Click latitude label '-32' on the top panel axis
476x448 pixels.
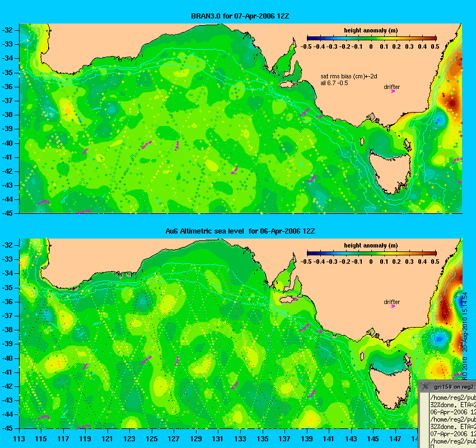[x=7, y=30]
